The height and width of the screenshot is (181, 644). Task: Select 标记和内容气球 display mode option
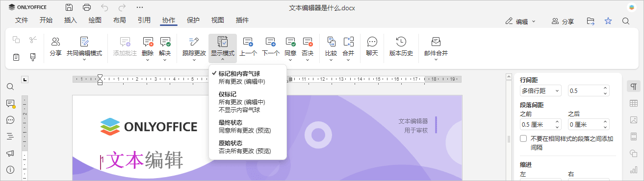click(248, 78)
